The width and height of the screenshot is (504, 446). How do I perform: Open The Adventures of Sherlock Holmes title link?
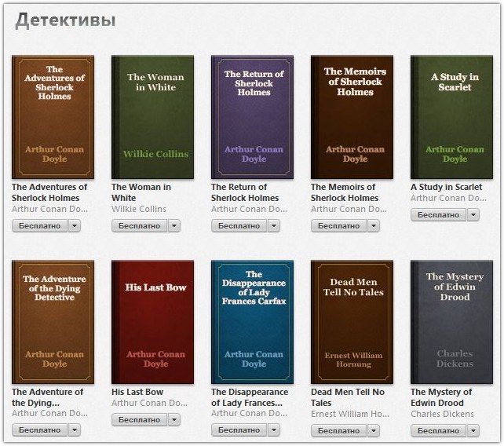pos(49,192)
